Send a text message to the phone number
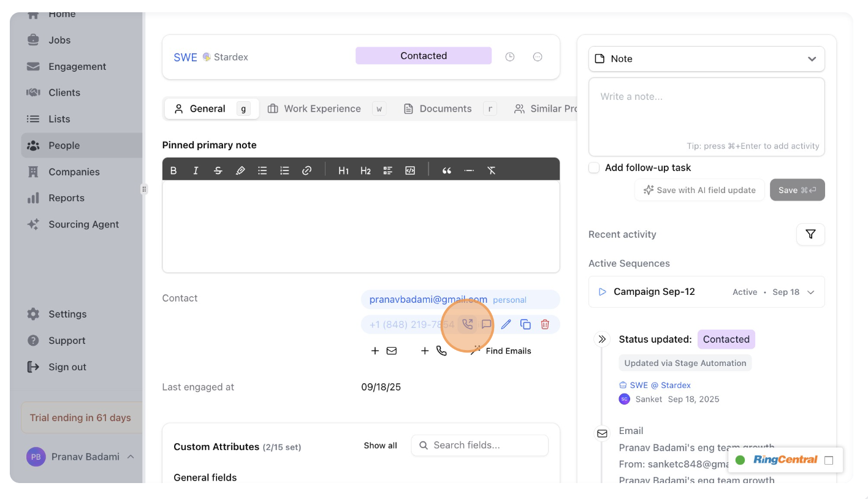This screenshot has height=499, width=868. pyautogui.click(x=486, y=324)
